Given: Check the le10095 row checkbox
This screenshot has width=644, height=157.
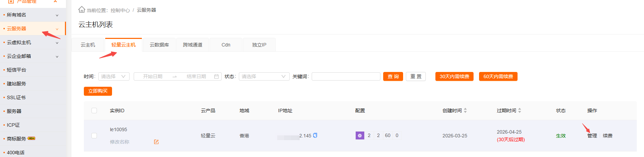Looking at the screenshot, I should pyautogui.click(x=94, y=136).
